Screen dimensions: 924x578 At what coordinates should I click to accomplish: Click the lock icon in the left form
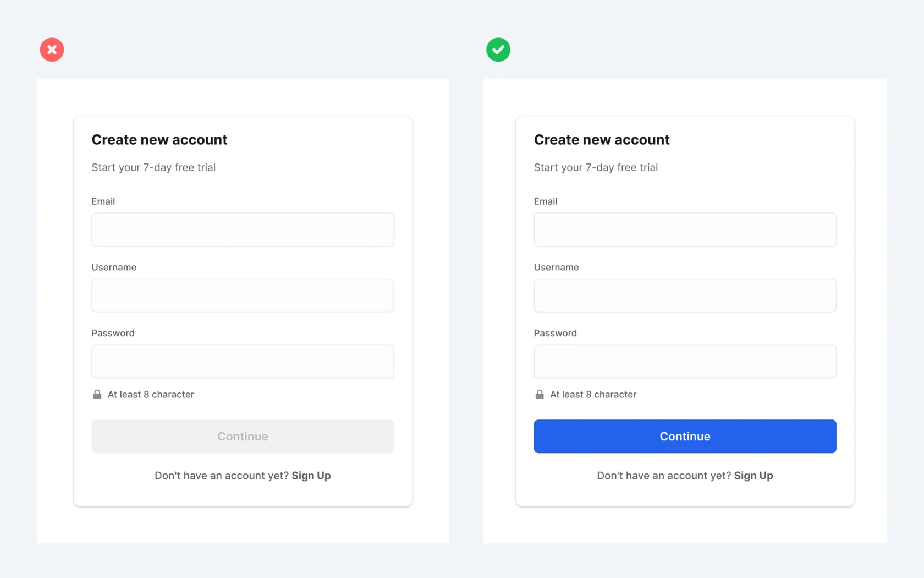click(x=97, y=394)
